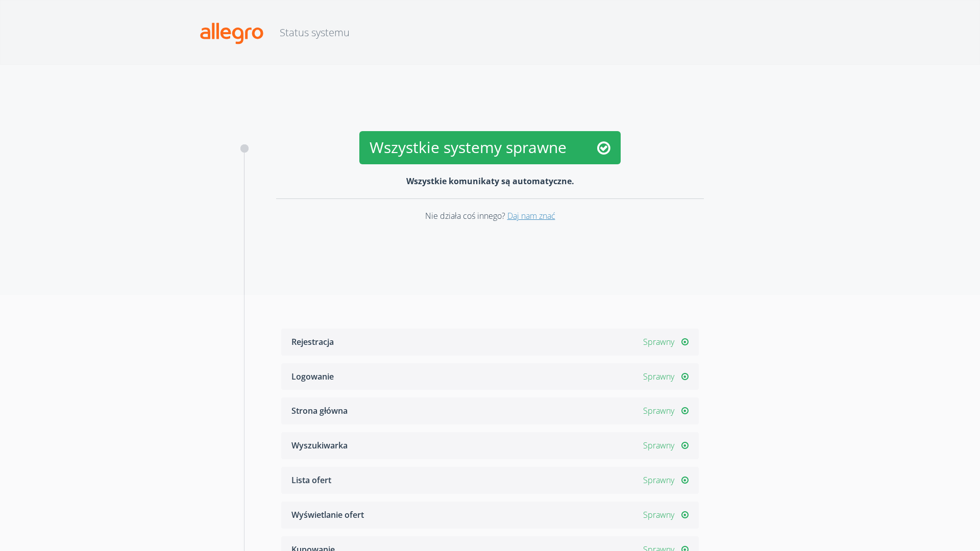Click the status icon in Rejestracja row
This screenshot has height=551, width=980.
(685, 342)
